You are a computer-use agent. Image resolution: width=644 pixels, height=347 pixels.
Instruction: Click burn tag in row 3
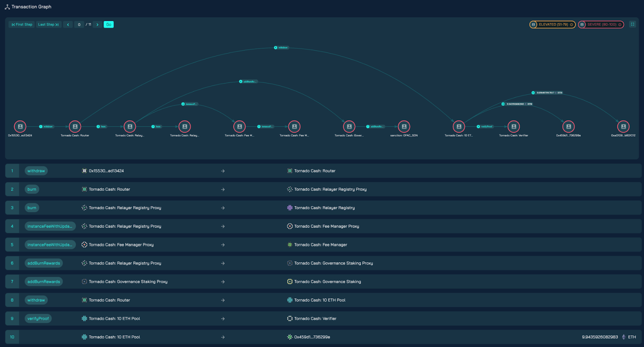pos(32,208)
